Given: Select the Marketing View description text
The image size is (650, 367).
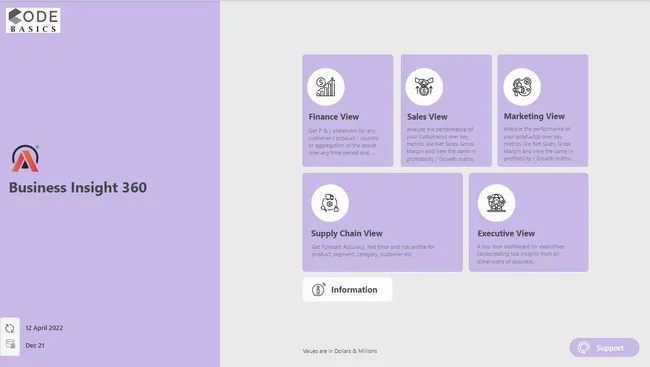Looking at the screenshot, I should tap(538, 143).
